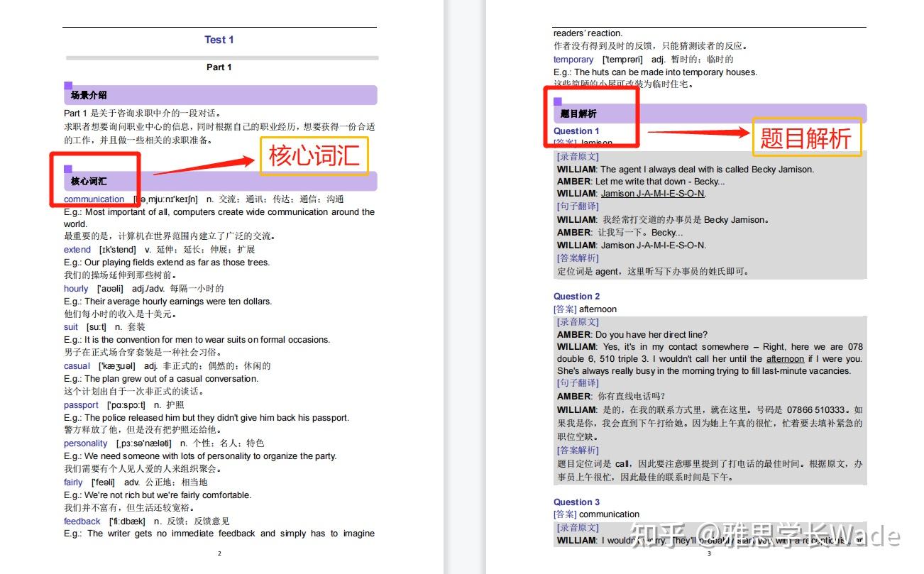This screenshot has width=924, height=574.
Task: Click the vocabulary word "suit"
Action: point(71,327)
